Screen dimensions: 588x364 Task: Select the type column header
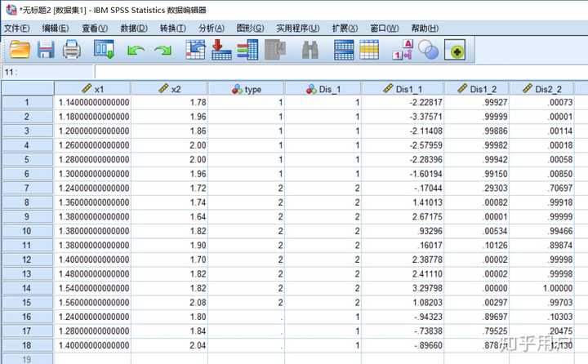pyautogui.click(x=246, y=89)
